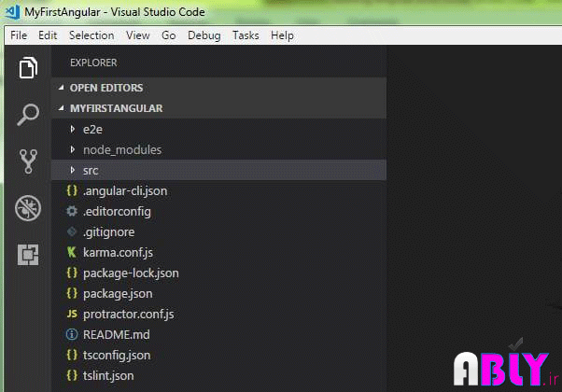Open the README.md file
This screenshot has height=392, width=562.
[x=117, y=335]
